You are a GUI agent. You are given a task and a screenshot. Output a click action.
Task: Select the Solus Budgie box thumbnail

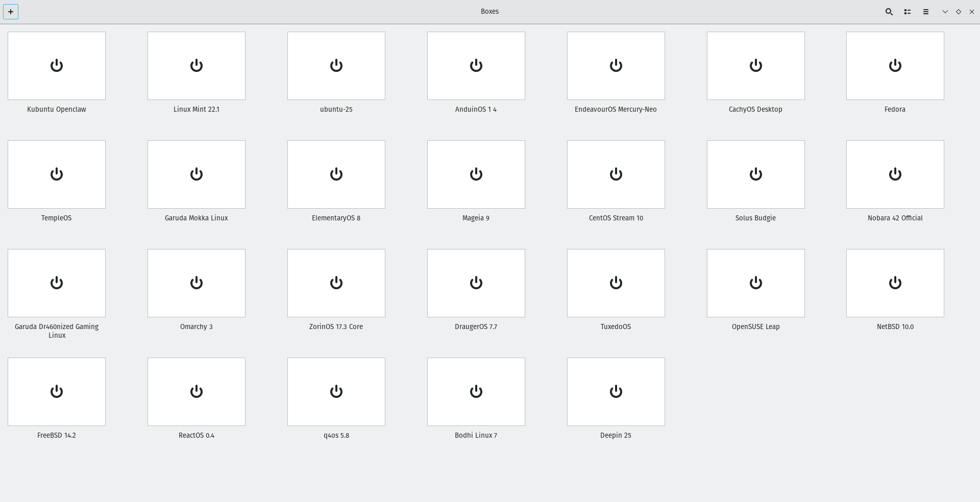pos(756,174)
